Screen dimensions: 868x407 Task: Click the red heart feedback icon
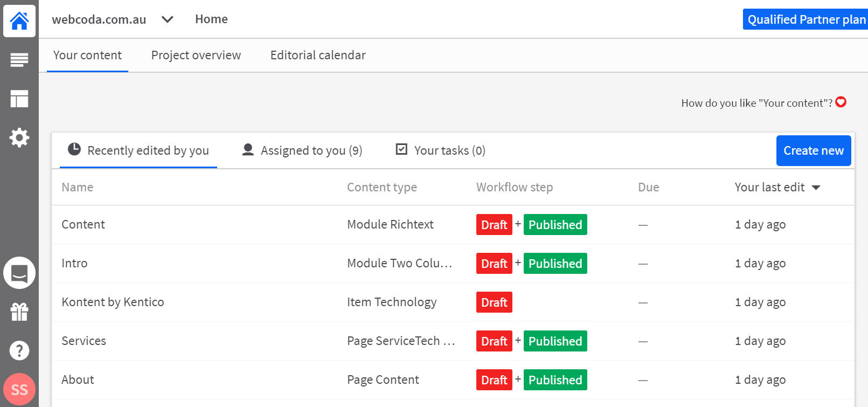tap(841, 102)
